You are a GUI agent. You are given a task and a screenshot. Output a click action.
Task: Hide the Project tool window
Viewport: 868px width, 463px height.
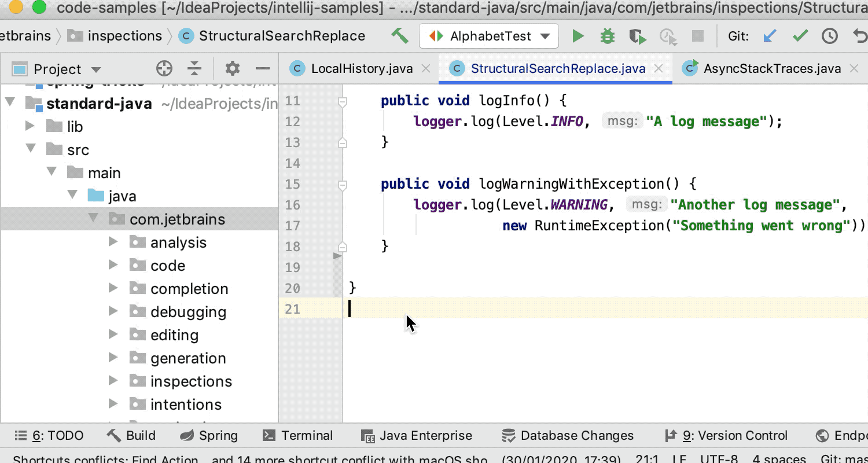[x=263, y=68]
